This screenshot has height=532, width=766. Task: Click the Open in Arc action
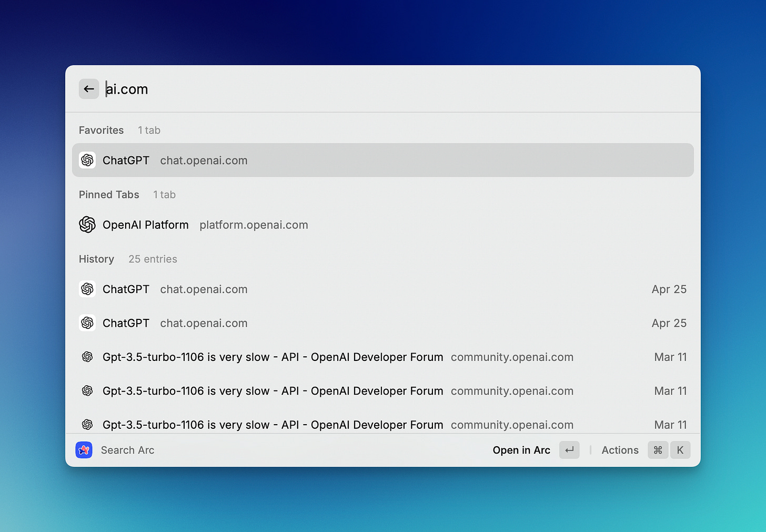pos(521,450)
